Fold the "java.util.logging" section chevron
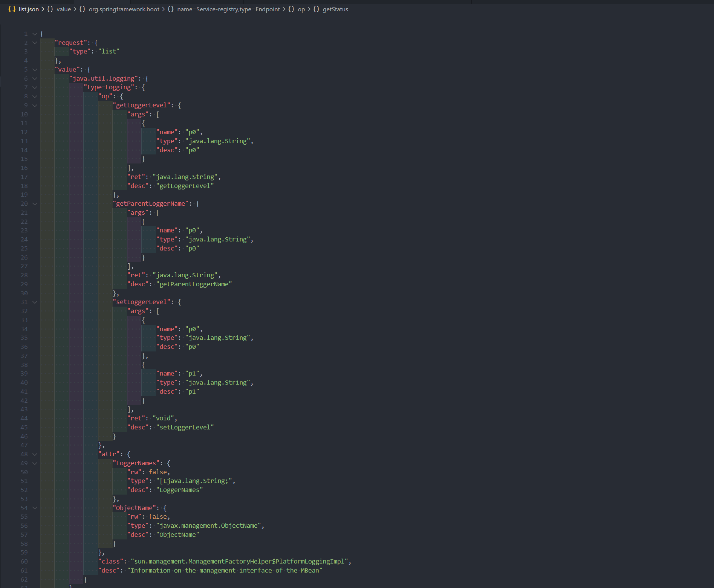The height and width of the screenshot is (588, 714). point(35,79)
